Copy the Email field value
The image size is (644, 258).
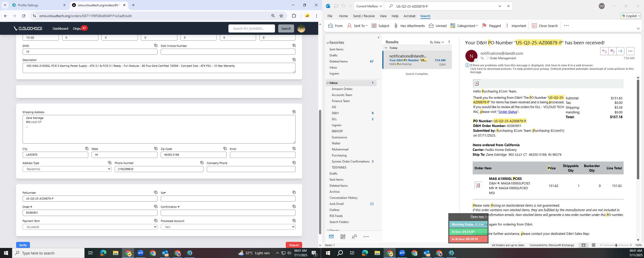(x=294, y=148)
